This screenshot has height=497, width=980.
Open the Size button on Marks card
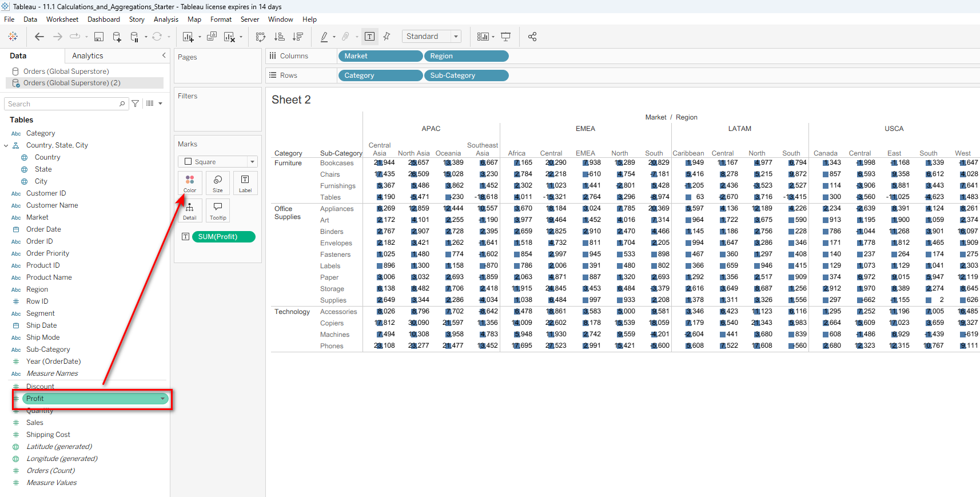click(x=218, y=183)
